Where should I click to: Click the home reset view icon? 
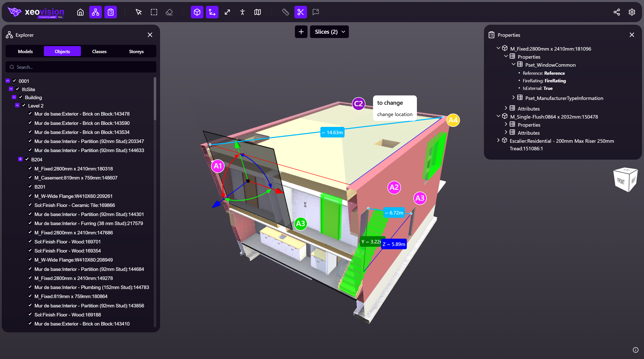[x=80, y=12]
